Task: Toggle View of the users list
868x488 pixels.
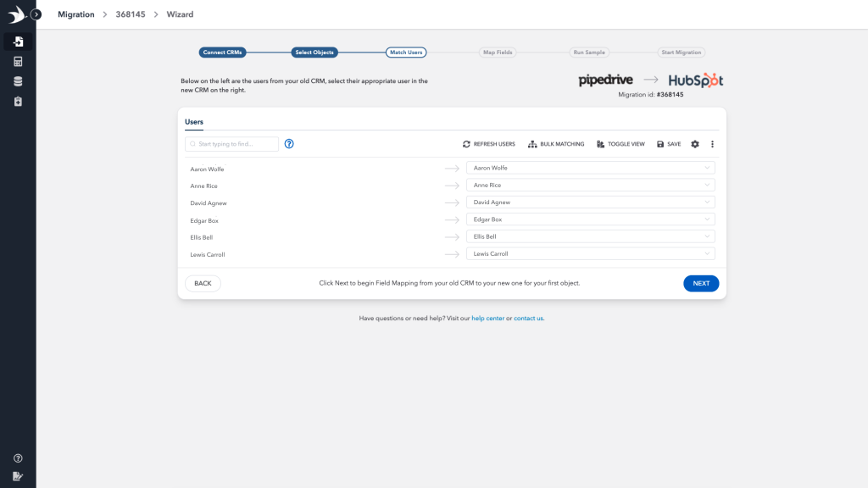Action: (x=620, y=144)
